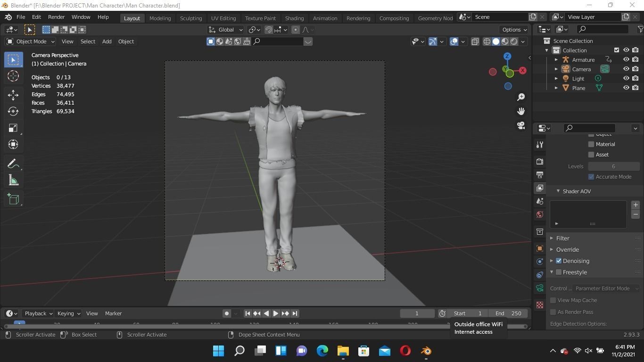Open the Object Mode dropdown
This screenshot has height=362, width=644.
pyautogui.click(x=31, y=41)
